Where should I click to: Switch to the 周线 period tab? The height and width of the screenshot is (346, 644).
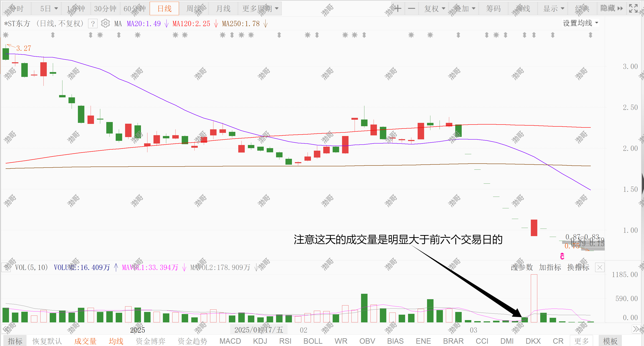(194, 9)
